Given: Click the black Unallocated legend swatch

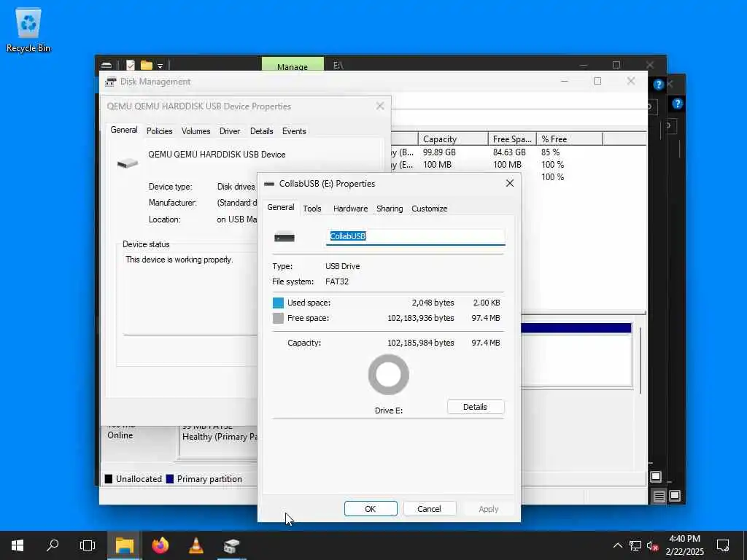Looking at the screenshot, I should (109, 479).
